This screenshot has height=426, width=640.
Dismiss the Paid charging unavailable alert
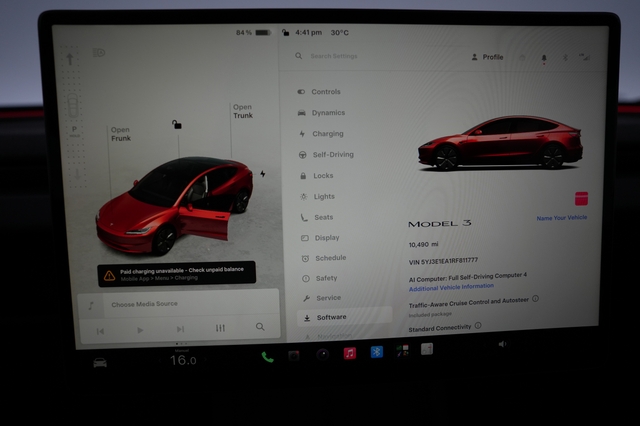[x=177, y=274]
